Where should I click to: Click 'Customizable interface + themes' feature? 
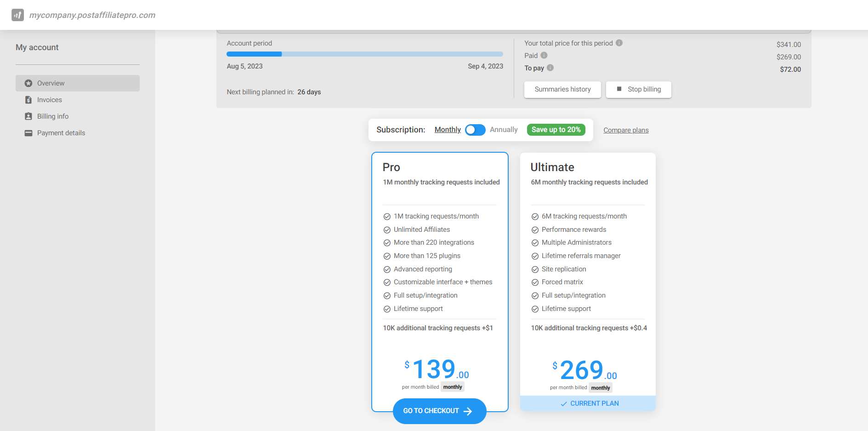pos(443,282)
